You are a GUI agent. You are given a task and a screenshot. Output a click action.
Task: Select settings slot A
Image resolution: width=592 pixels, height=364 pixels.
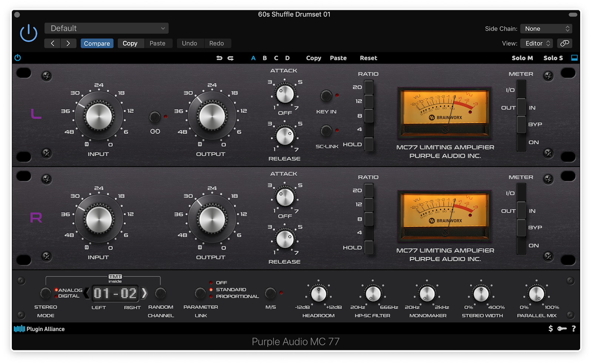click(253, 58)
